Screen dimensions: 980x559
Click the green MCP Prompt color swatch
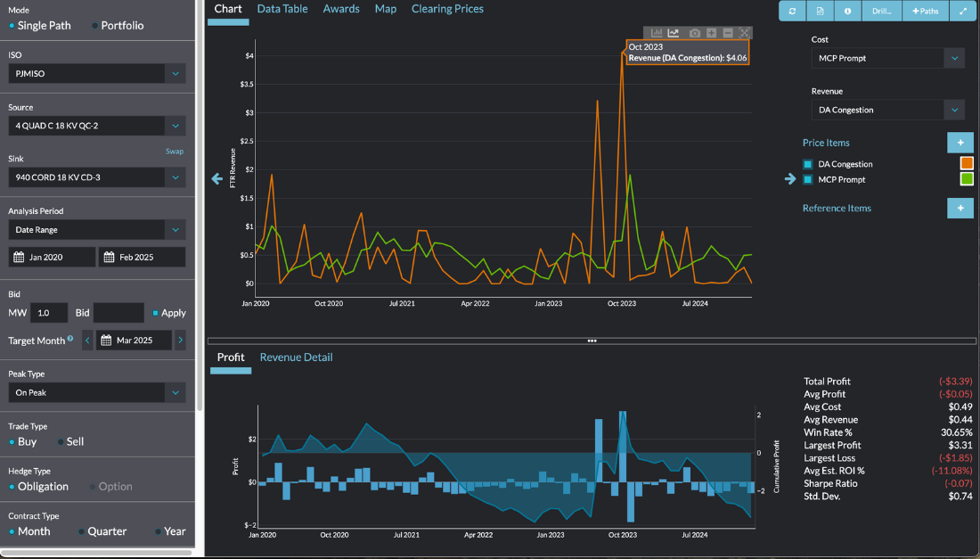(966, 179)
